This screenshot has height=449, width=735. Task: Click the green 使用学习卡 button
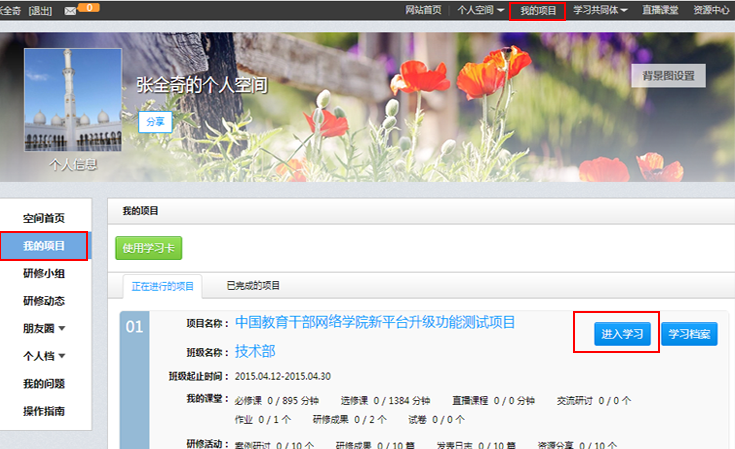pos(149,248)
